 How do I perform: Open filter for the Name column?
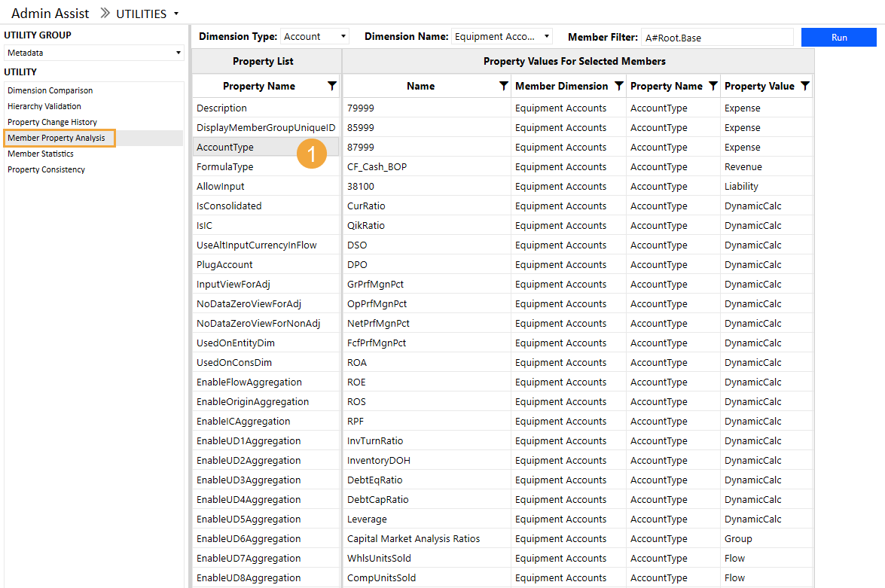503,87
